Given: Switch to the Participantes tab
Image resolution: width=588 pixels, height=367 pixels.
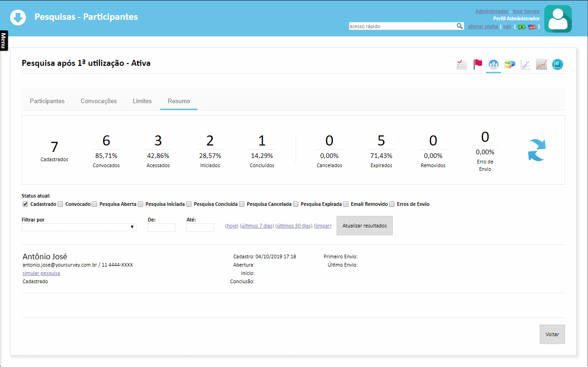Looking at the screenshot, I should click(47, 101).
